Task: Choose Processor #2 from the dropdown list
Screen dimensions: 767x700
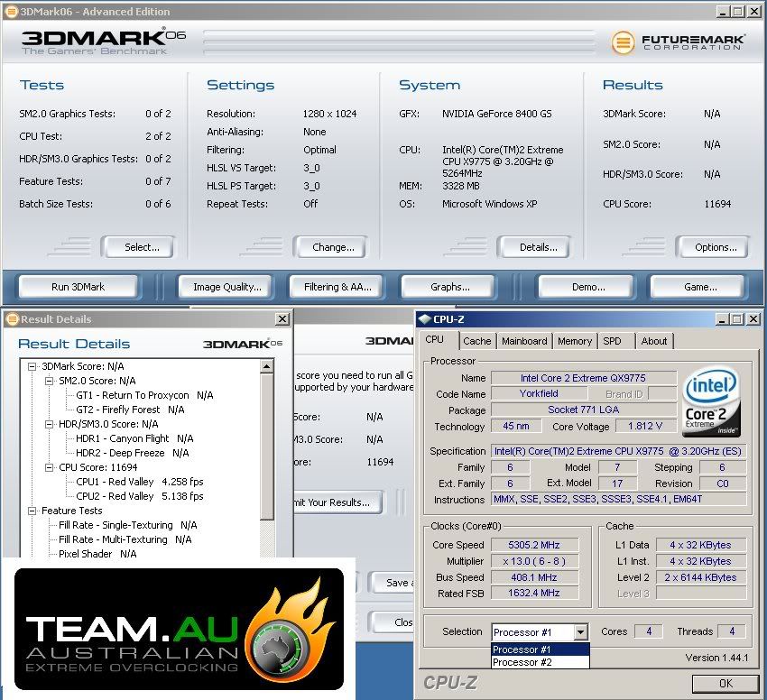Action: pos(540,662)
